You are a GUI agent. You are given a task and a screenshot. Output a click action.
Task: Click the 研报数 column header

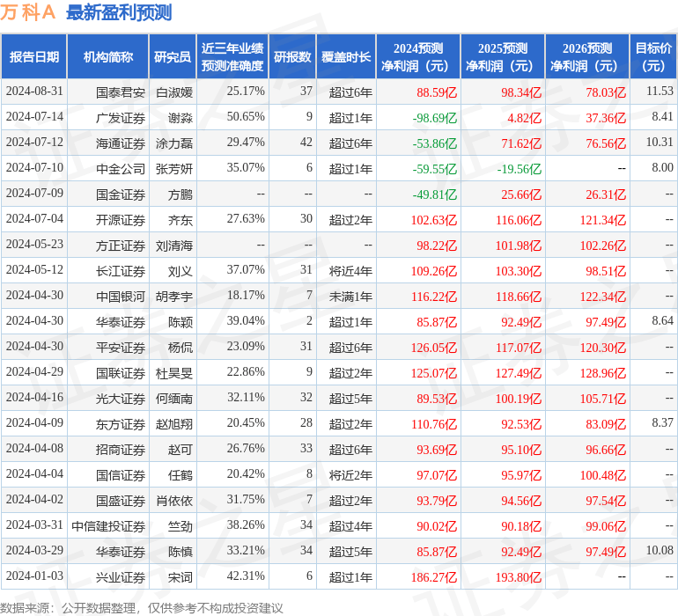pos(292,56)
